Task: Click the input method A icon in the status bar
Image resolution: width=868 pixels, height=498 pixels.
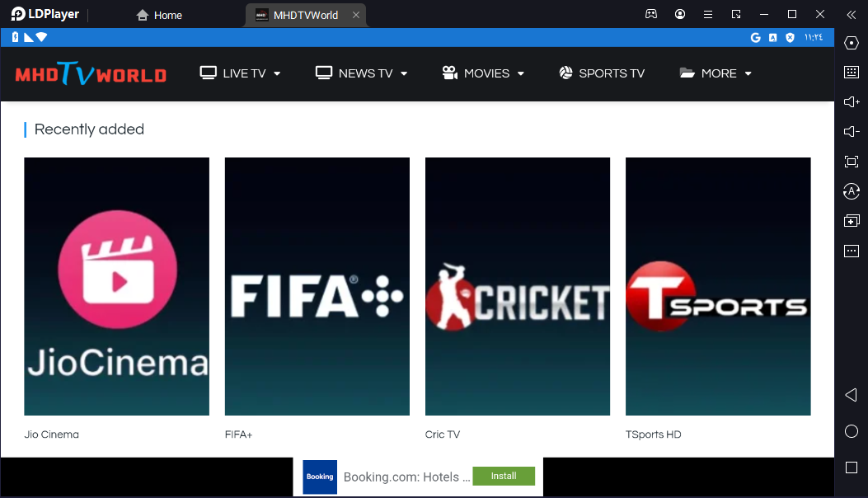Action: click(x=772, y=38)
